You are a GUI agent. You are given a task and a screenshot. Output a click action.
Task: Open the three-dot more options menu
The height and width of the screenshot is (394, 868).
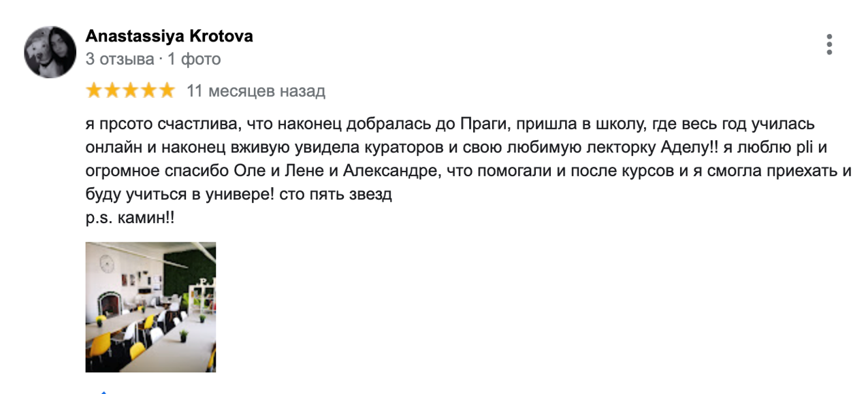tap(829, 44)
